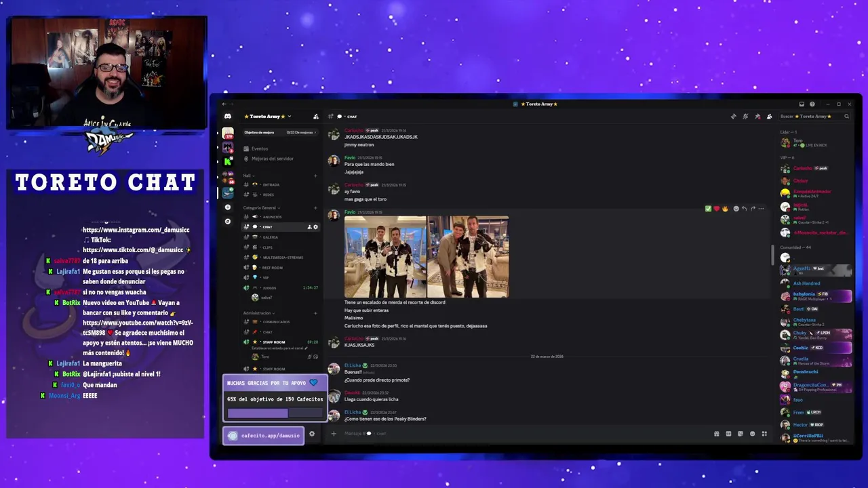Open pinned messages icon in header
Viewport: 868px width, 488px height.
[757, 117]
